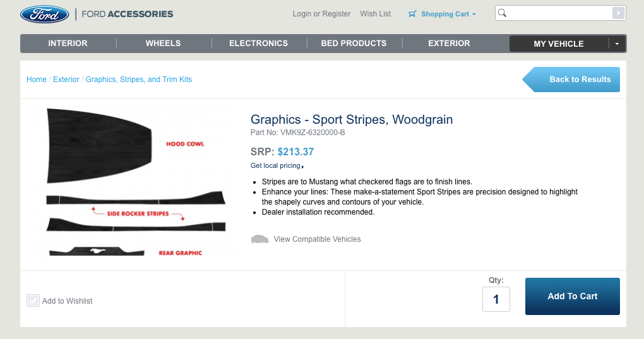
Task: Open the Wish List link
Action: (376, 14)
